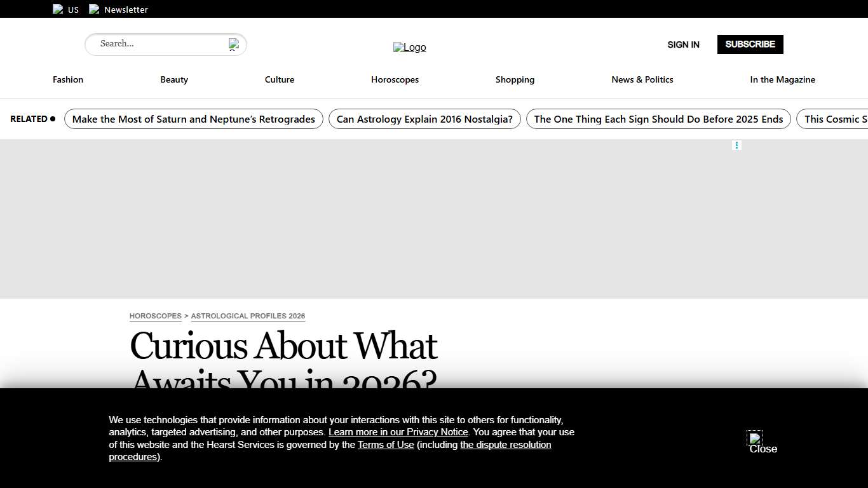The image size is (868, 488).
Task: Open the Terms of Use link
Action: [386, 445]
